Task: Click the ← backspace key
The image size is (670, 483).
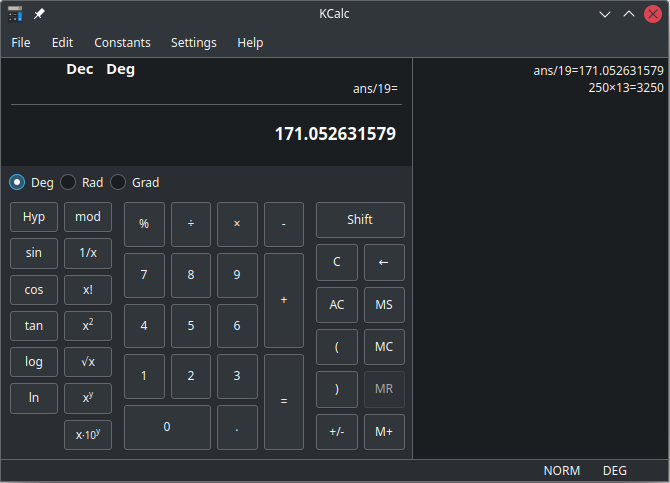Action: 384,262
